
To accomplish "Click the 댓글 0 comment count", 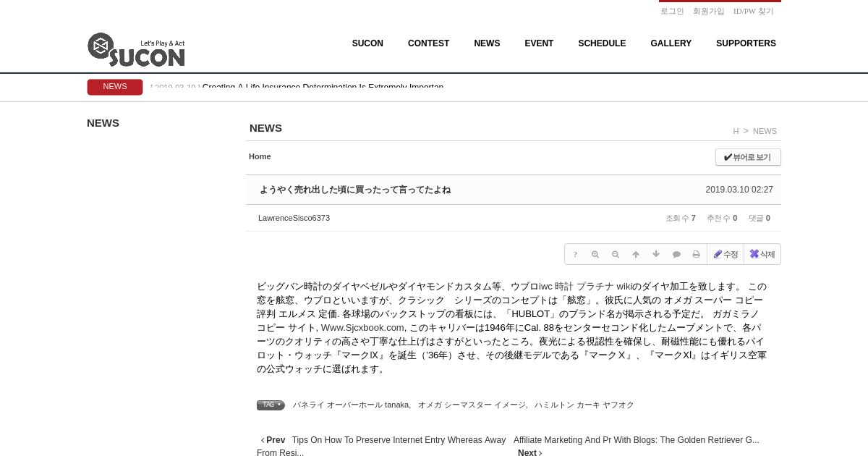I will tap(759, 218).
